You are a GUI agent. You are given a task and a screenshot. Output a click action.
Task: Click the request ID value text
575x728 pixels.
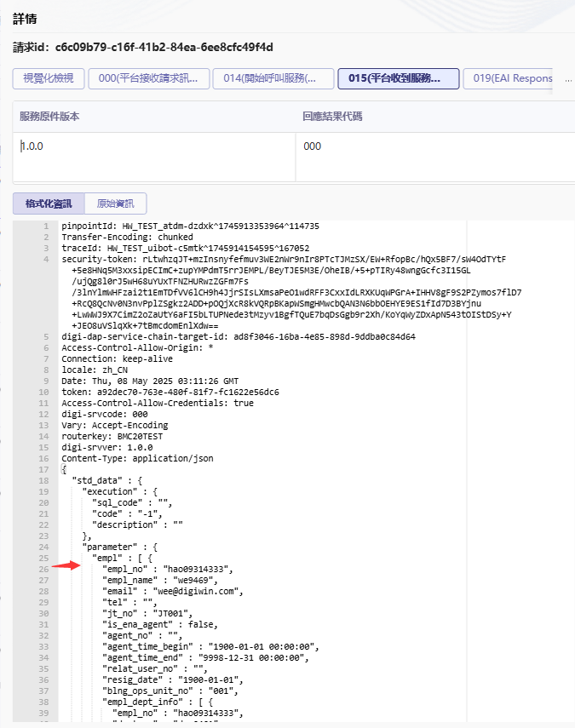pos(164,48)
